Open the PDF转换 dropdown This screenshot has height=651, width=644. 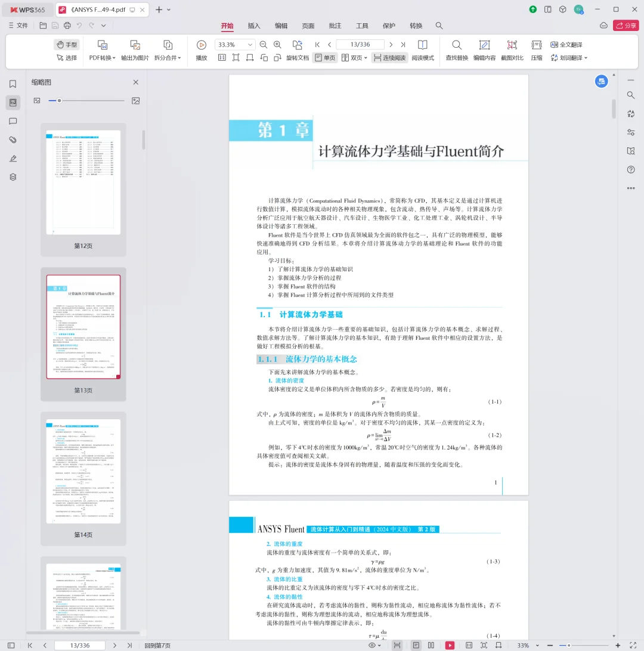102,58
